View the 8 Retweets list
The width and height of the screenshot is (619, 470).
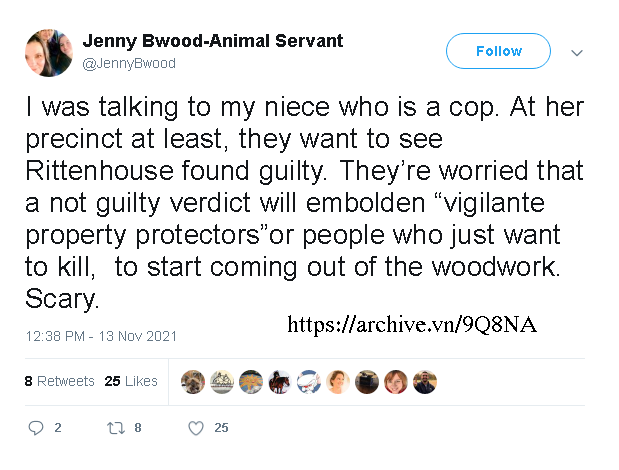click(60, 381)
